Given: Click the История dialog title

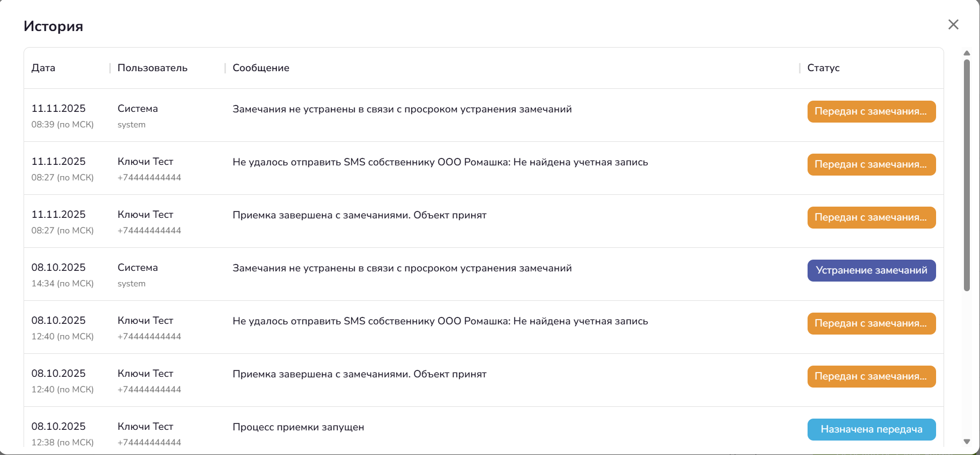Looking at the screenshot, I should (53, 26).
